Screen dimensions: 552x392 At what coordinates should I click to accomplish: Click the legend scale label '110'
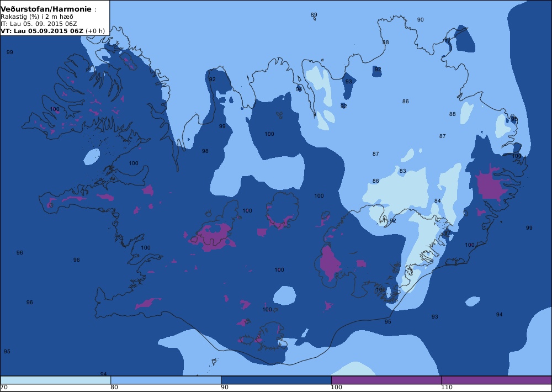tap(447, 388)
